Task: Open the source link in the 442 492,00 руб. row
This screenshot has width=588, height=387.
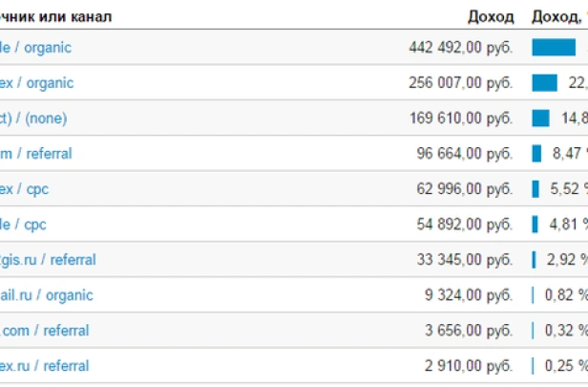Action: (36, 48)
